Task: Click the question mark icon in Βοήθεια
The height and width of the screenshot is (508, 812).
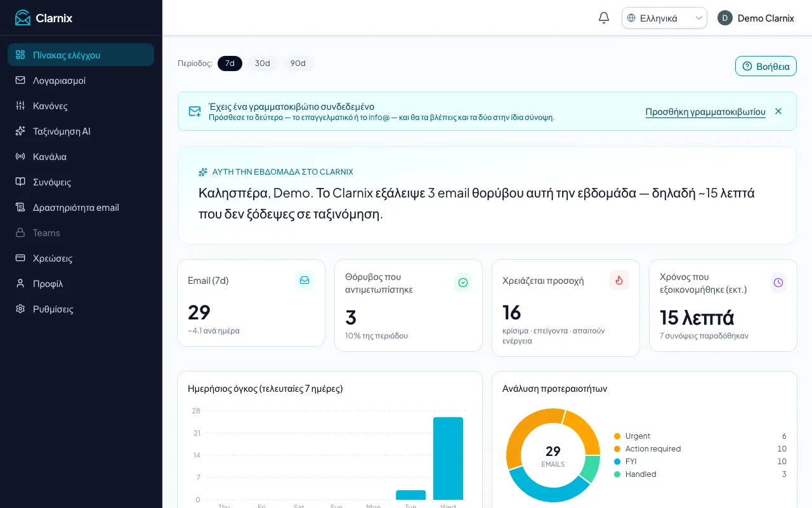Action: [x=747, y=66]
